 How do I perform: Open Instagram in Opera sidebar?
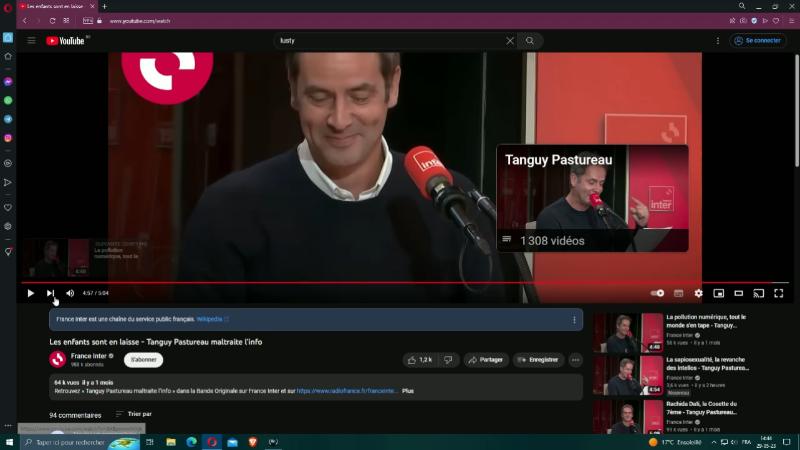click(x=8, y=138)
